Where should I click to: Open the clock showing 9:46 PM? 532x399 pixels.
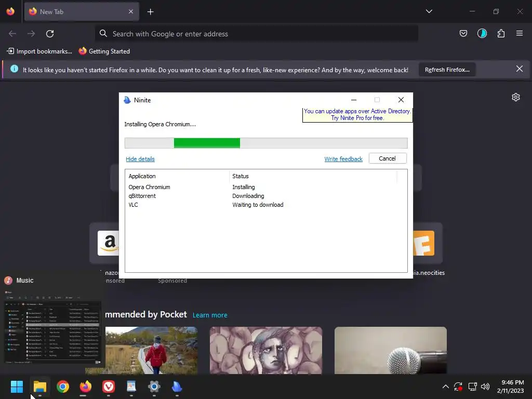pos(511,387)
